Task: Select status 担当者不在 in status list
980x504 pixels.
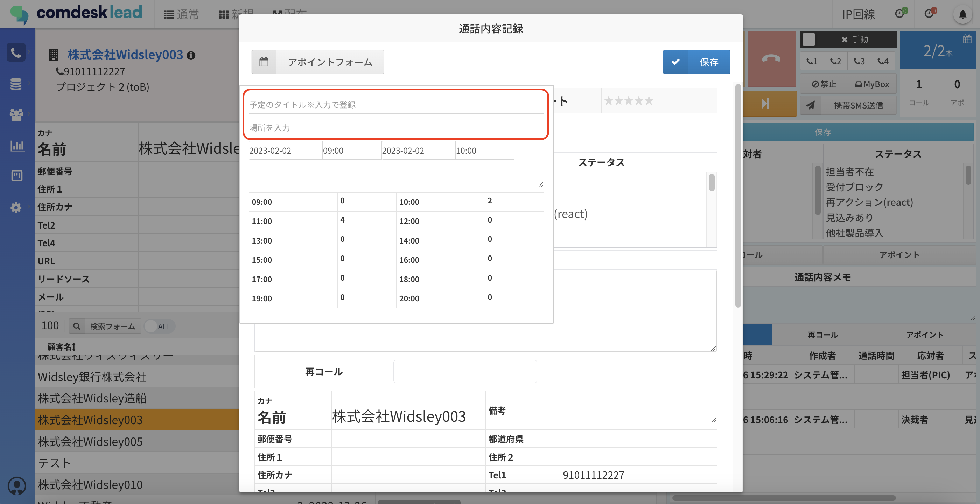Action: (x=849, y=171)
